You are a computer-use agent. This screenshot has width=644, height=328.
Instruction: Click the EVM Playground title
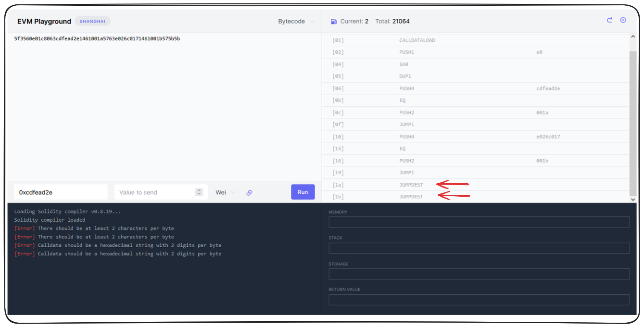tap(44, 22)
